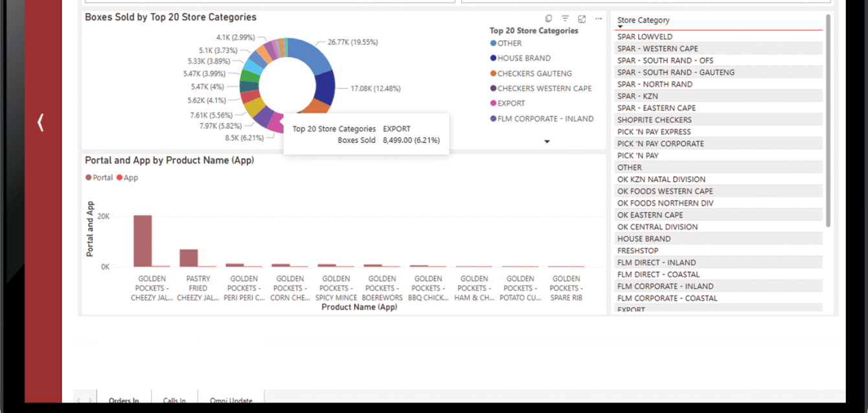Enter focus mode for the donut chart
Screen dimensions: 868x413
(582, 19)
